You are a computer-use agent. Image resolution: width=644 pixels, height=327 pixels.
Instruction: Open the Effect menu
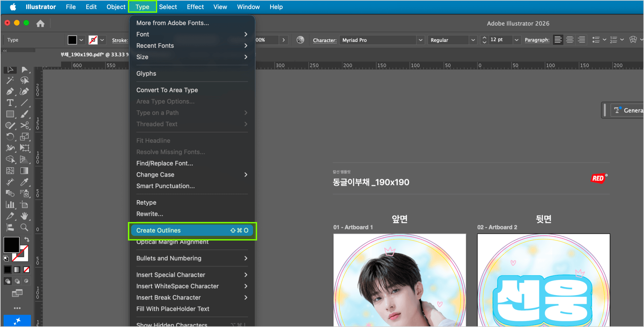pyautogui.click(x=195, y=7)
